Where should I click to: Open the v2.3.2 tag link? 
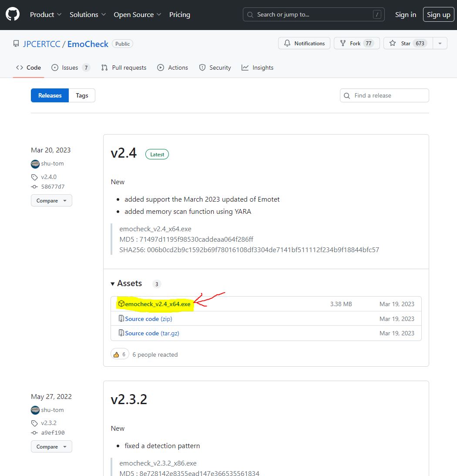pos(49,423)
